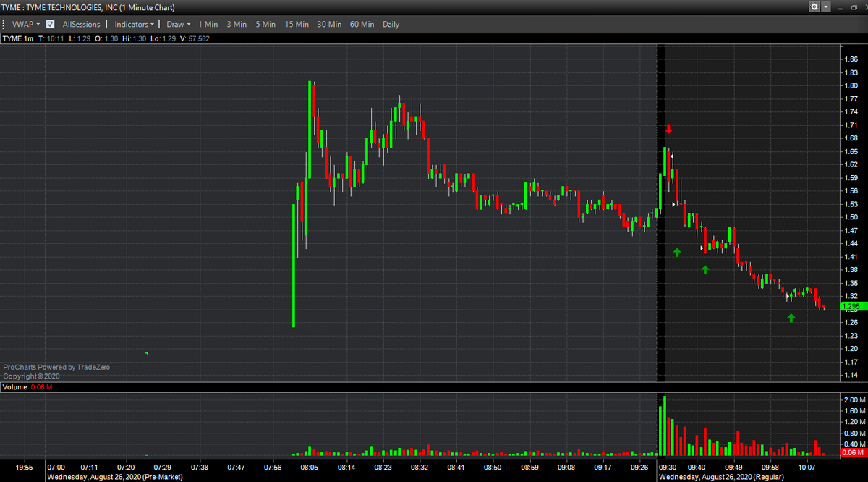Click the 'TYME 1m' symbol label

18,38
